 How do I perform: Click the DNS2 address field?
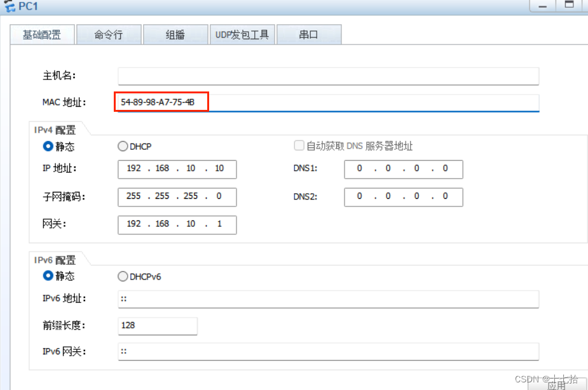[x=404, y=197]
